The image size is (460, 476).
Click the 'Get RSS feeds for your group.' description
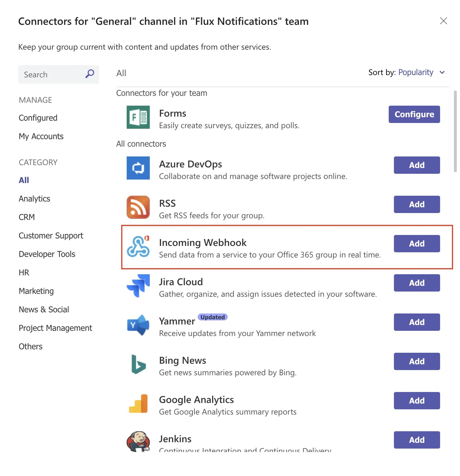click(x=212, y=216)
